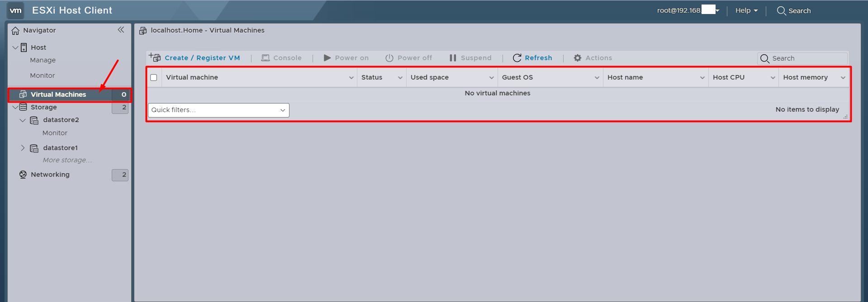Screen dimensions: 868x302
Task: Click the Power off button label
Action: tap(415, 58)
